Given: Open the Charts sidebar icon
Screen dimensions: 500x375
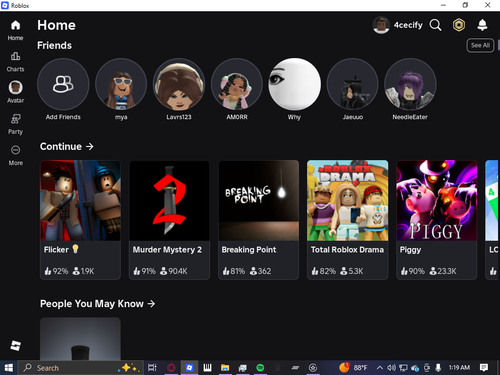Looking at the screenshot, I should [15, 56].
